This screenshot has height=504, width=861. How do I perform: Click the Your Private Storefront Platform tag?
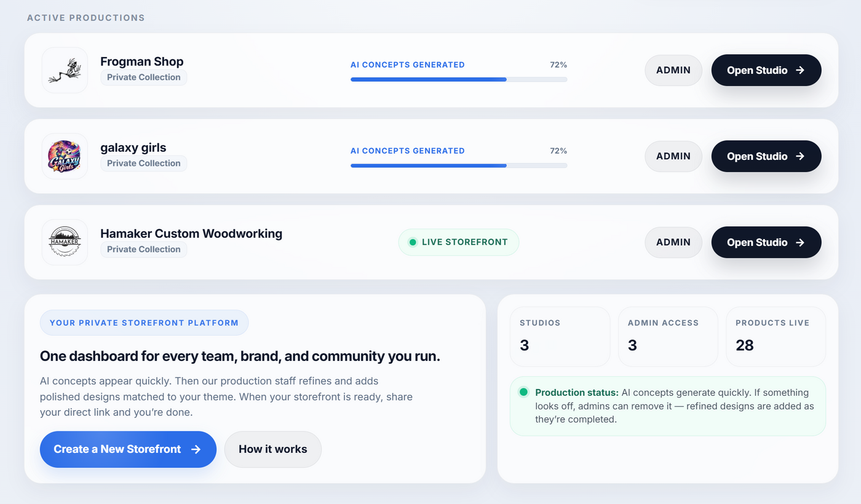[x=144, y=323]
